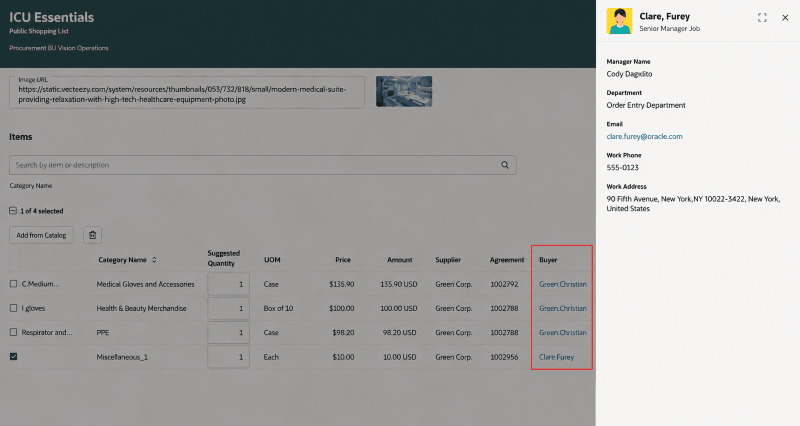Open the Clare.Furey buyer link
This screenshot has height=426, width=800.
(557, 357)
